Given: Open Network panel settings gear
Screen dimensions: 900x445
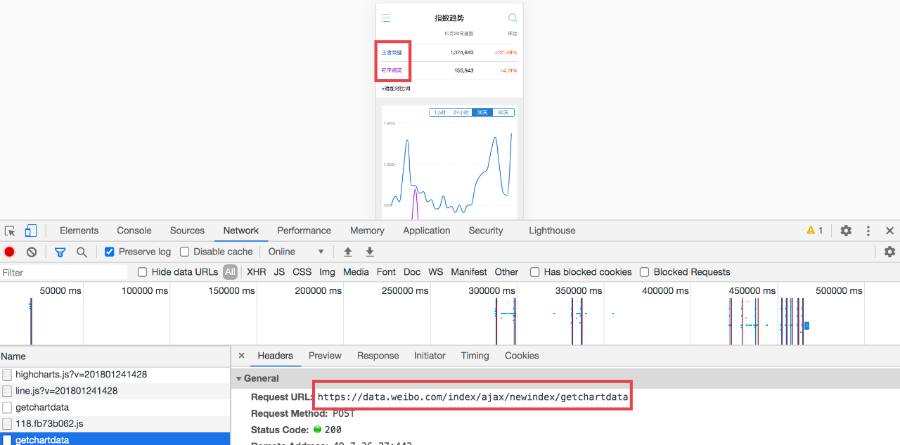Looking at the screenshot, I should point(889,252).
